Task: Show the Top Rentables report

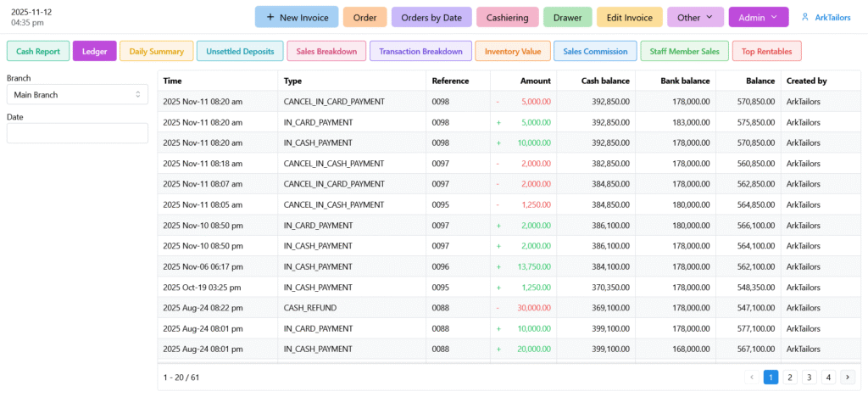Action: 766,51
